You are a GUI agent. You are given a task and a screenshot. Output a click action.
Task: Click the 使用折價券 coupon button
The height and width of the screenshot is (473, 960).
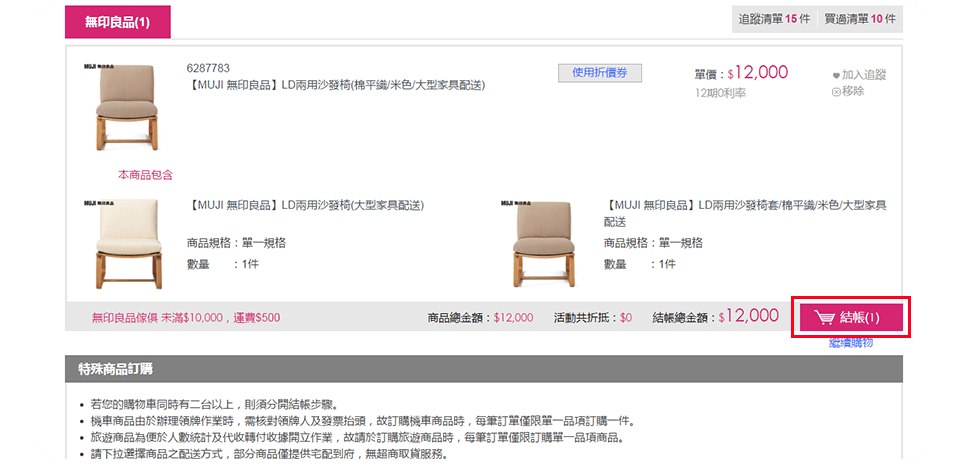point(600,73)
